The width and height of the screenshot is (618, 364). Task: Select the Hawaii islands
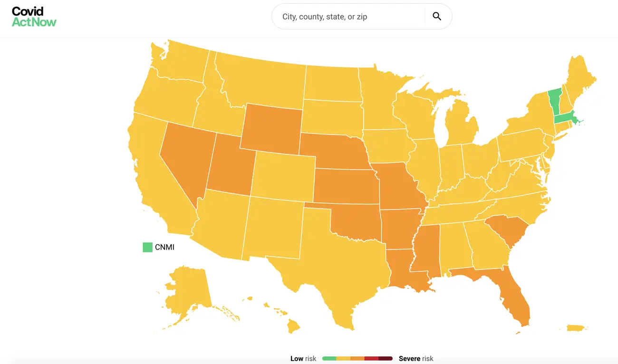[293, 326]
